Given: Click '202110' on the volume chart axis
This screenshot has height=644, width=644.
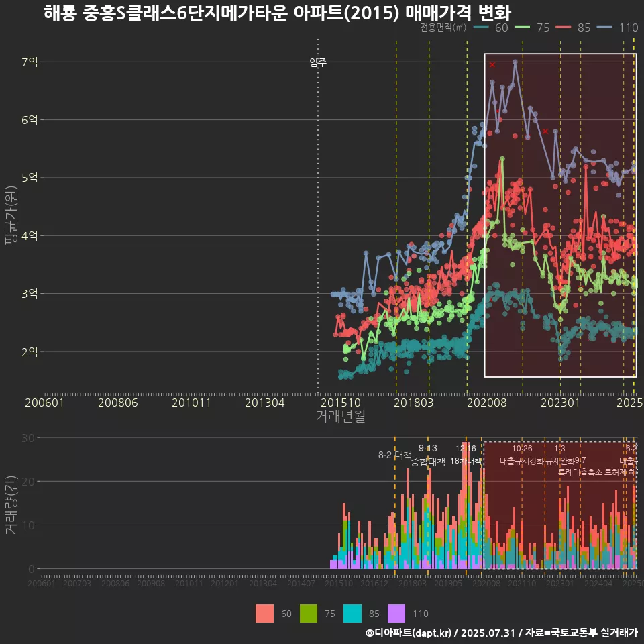Looking at the screenshot, I should pos(522,583).
